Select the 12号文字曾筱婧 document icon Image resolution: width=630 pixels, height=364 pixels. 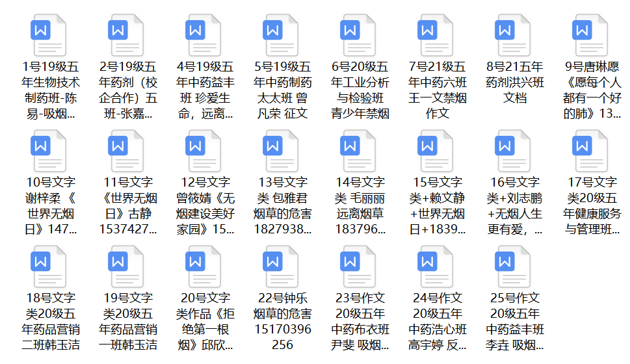tap(203, 151)
